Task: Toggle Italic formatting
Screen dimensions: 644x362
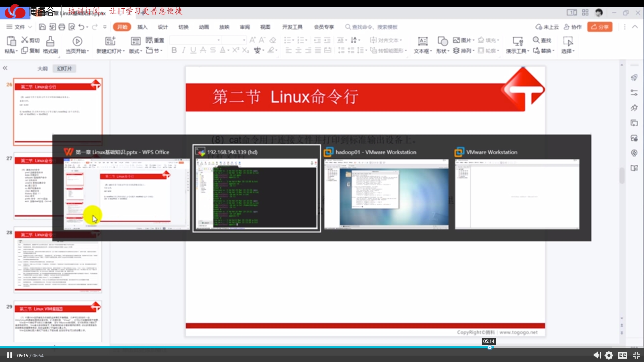Action: coord(183,50)
